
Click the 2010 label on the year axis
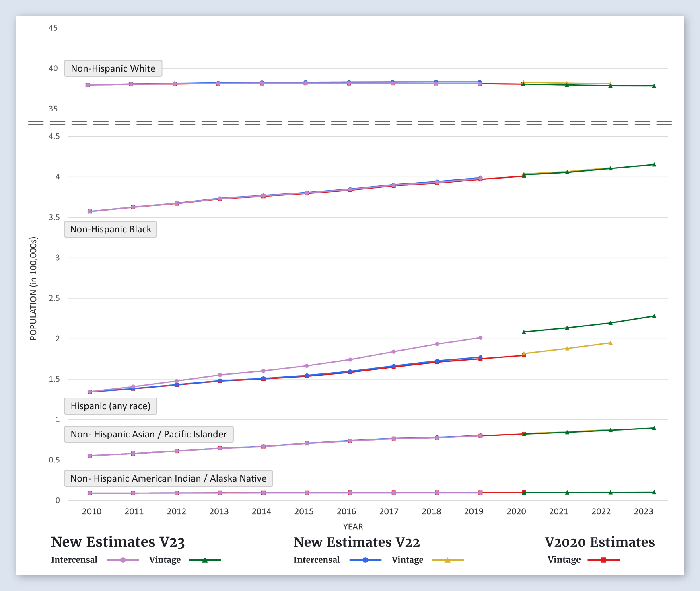[x=92, y=511]
